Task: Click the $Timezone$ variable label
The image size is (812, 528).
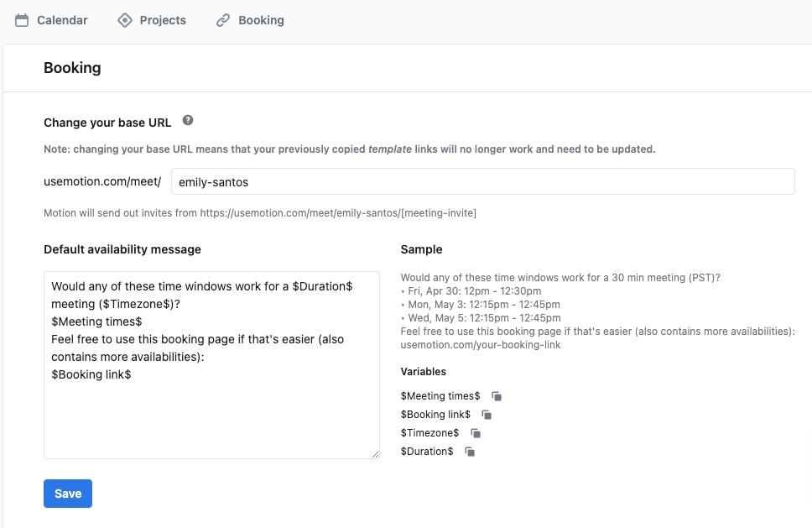Action: click(429, 433)
